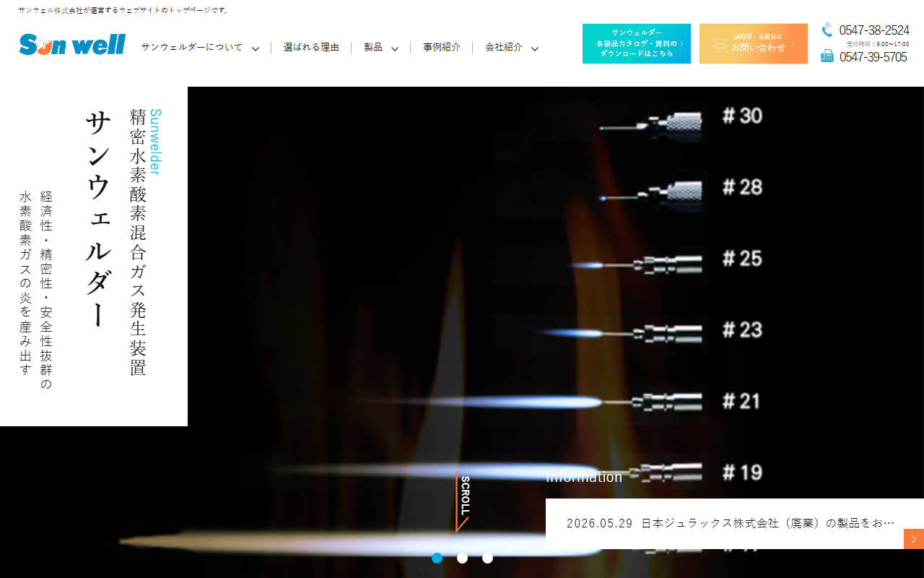Open news item dated 2026.05.29
924x578 pixels.
click(731, 522)
